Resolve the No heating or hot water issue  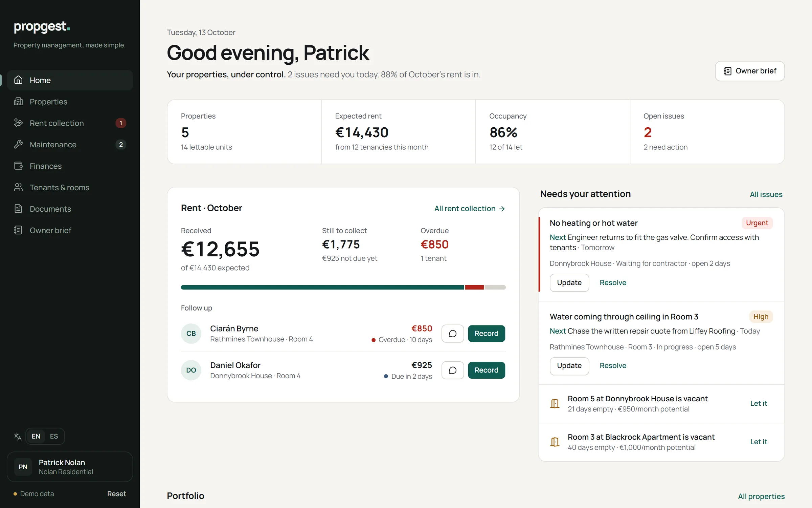point(613,282)
